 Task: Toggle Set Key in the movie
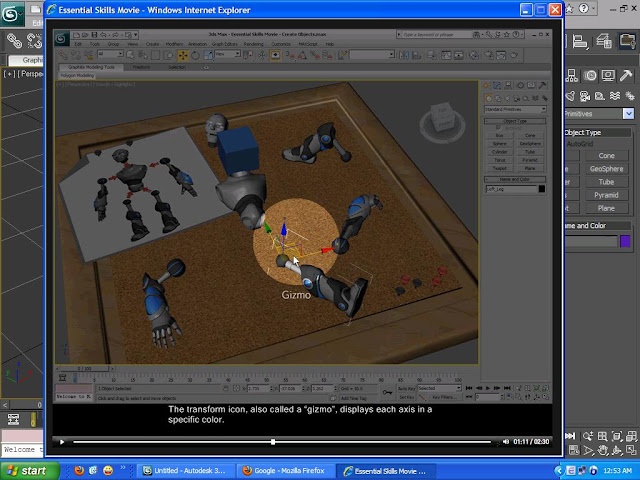click(407, 398)
